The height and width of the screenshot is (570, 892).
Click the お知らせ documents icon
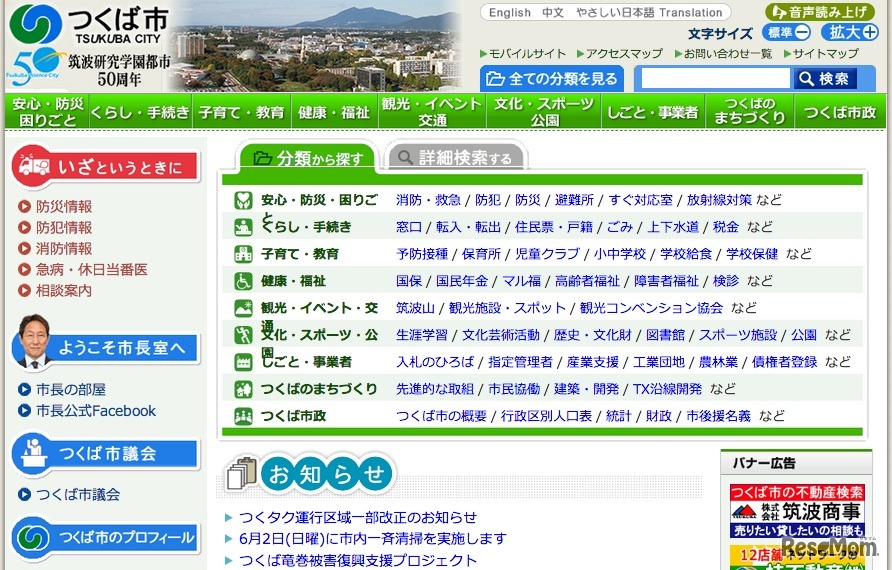point(242,473)
